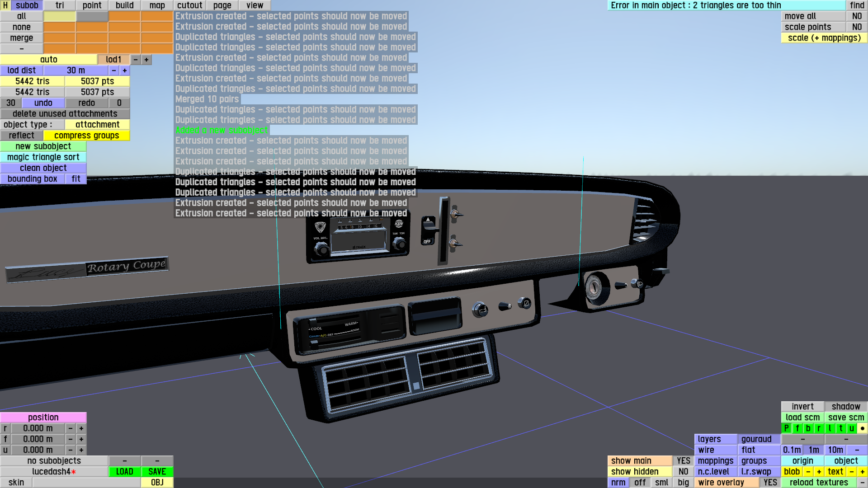Click magic triangle sort button
This screenshot has width=868, height=488.
click(x=43, y=157)
